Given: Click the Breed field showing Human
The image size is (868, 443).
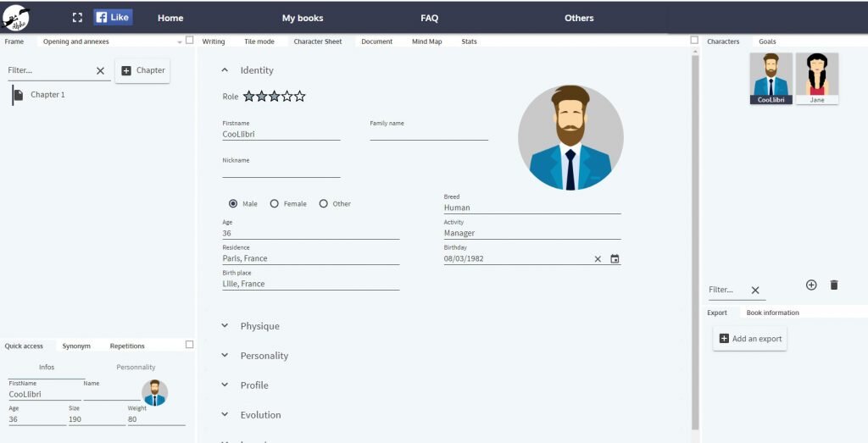Looking at the screenshot, I should point(532,208).
